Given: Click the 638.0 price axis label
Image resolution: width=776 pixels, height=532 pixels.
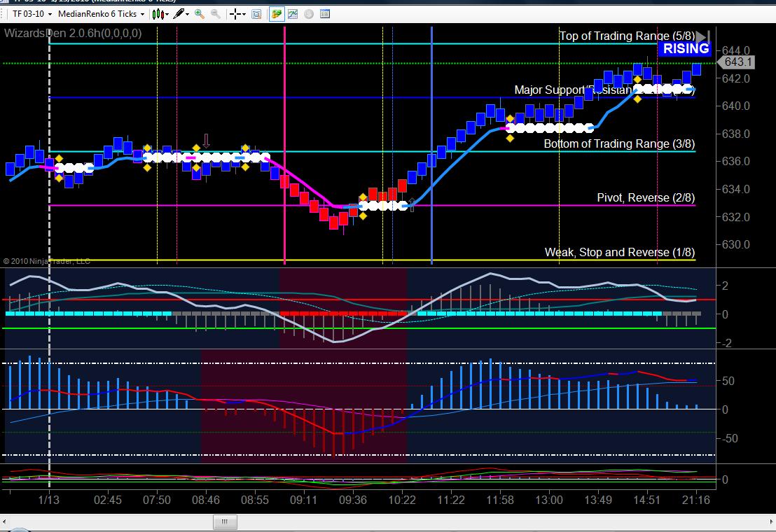Looking at the screenshot, I should click(736, 134).
